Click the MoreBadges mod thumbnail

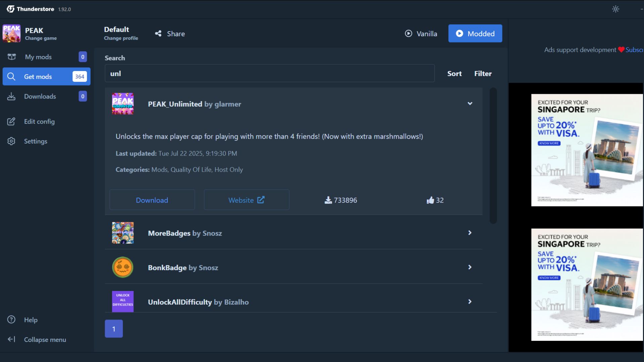coord(123,233)
